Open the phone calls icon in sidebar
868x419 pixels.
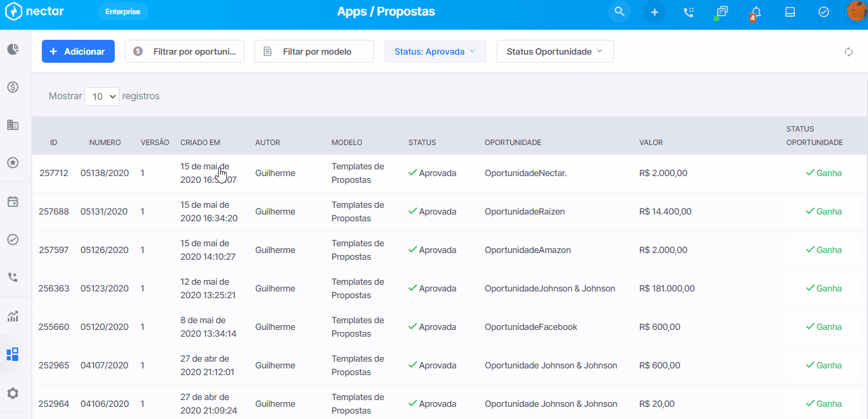13,277
